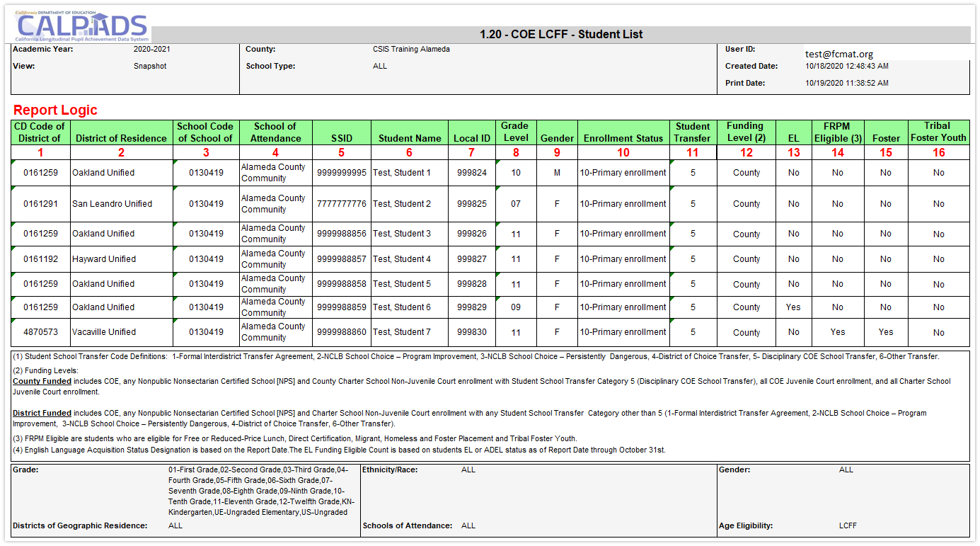Click FRPM Eligible 'Yes' for Student 7
980x546 pixels.
pyautogui.click(x=838, y=332)
